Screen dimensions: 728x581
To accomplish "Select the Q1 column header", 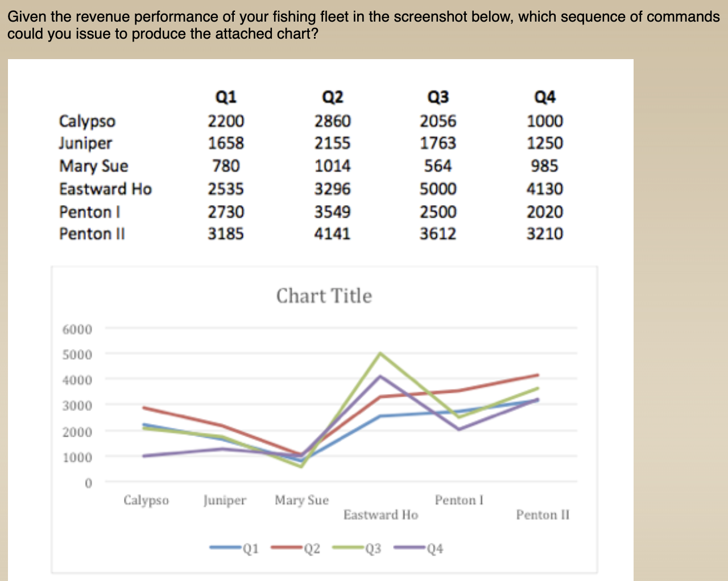I will (x=226, y=97).
